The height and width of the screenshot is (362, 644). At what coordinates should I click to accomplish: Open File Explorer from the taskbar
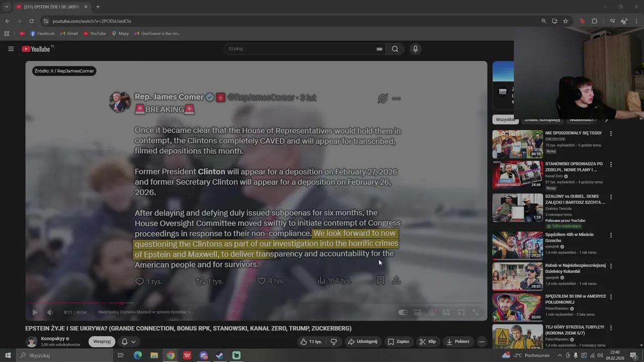154,355
